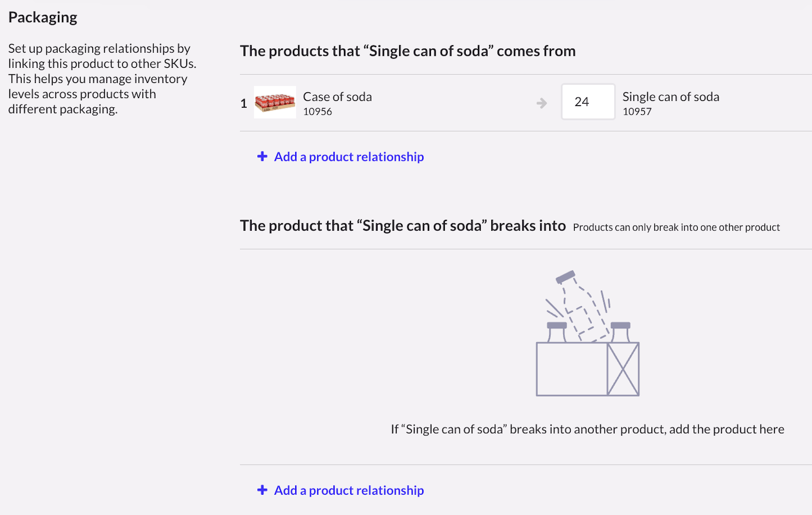Select the 24 conversion quantity field

click(588, 101)
